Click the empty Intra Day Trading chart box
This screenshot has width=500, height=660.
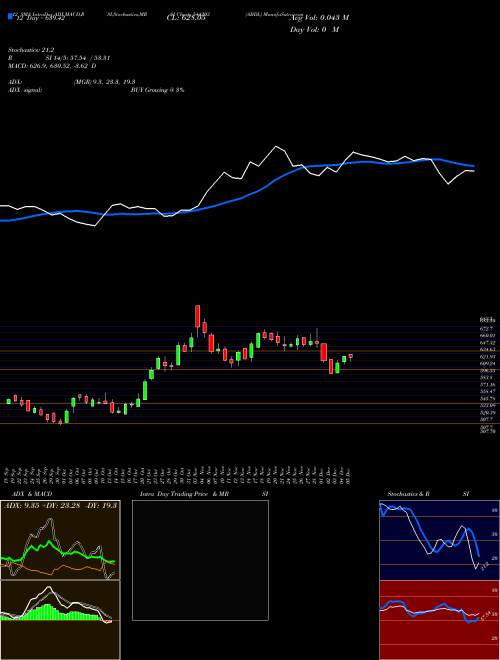click(200, 560)
